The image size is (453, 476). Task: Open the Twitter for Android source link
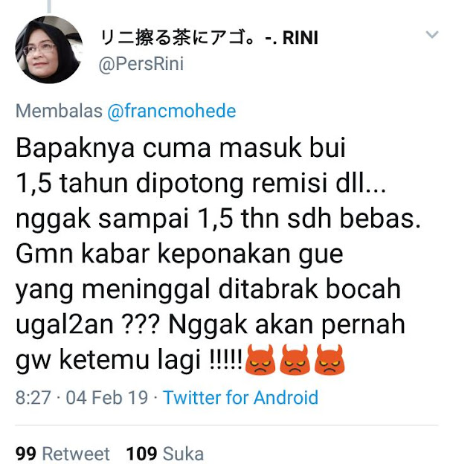click(240, 397)
